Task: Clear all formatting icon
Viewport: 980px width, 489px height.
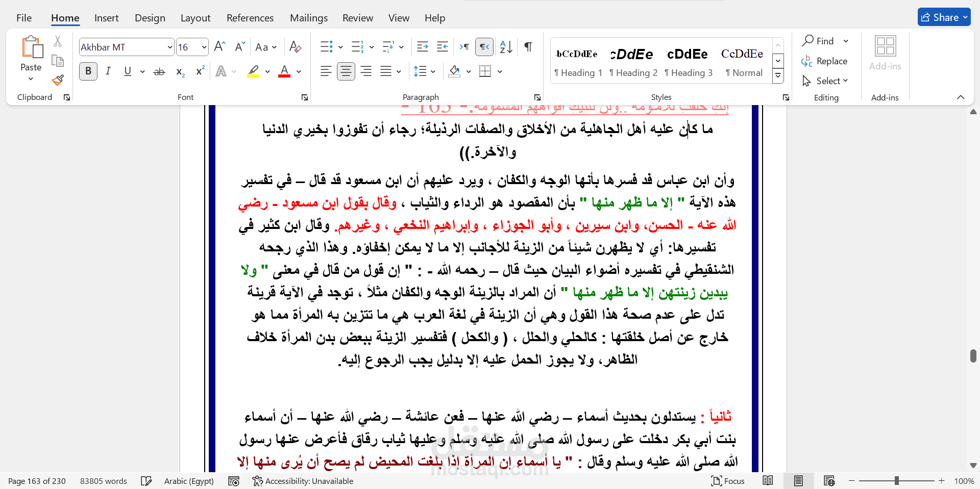Action: 295,47
